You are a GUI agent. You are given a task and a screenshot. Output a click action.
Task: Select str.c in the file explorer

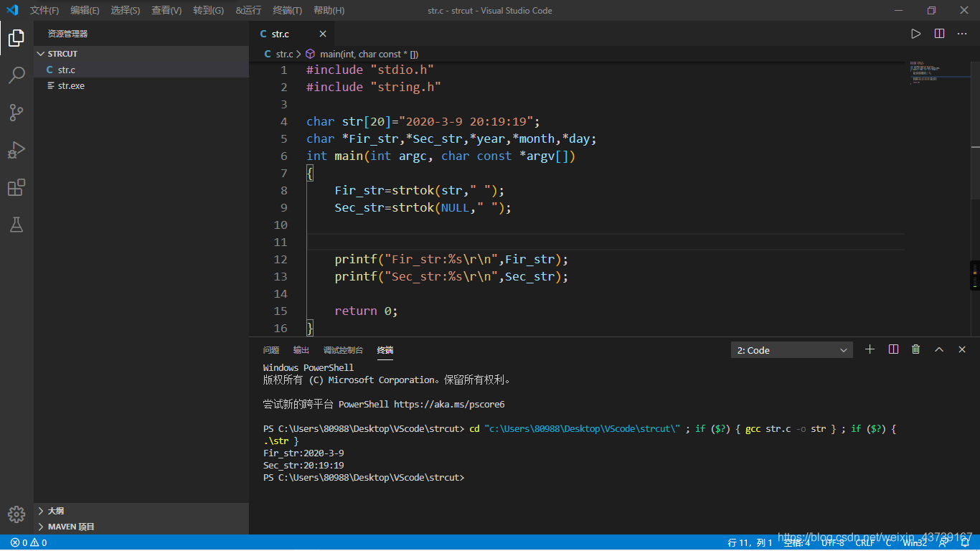[x=141, y=70]
